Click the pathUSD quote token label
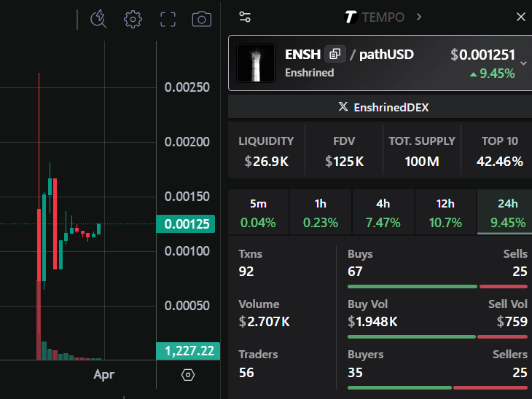Image resolution: width=532 pixels, height=399 pixels. click(x=386, y=54)
